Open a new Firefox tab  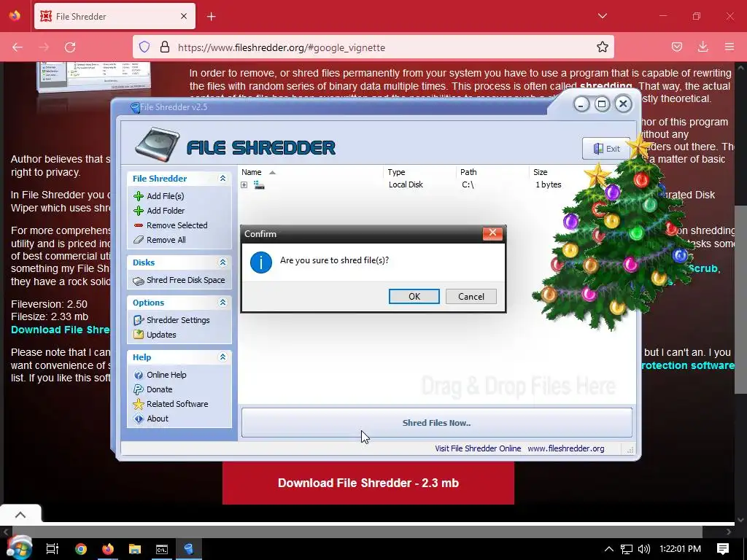click(211, 17)
